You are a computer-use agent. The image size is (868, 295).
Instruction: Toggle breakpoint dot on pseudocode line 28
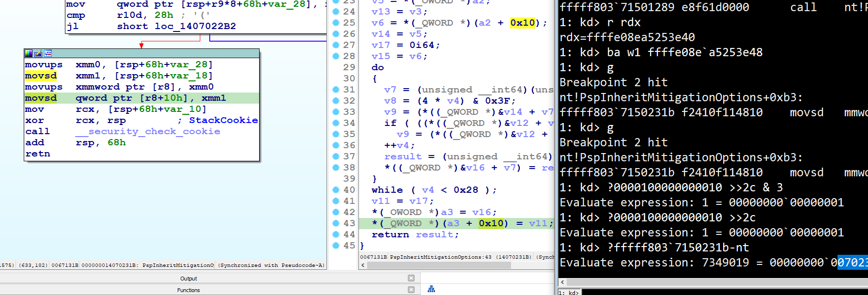click(x=336, y=56)
